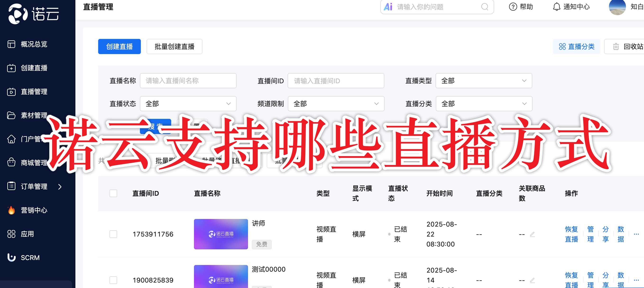Click the help question mark icon

pos(513,7)
